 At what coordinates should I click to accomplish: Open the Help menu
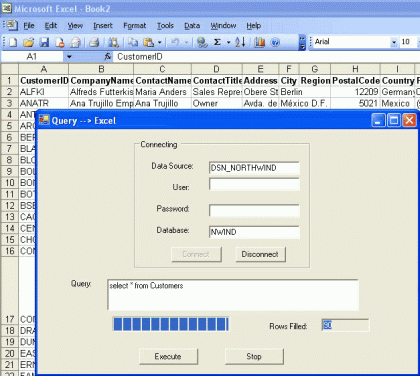click(x=254, y=26)
